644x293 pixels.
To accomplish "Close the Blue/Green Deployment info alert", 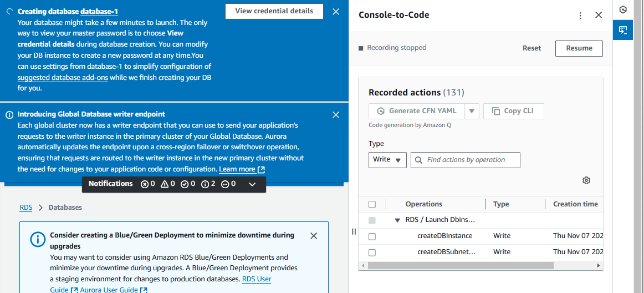I will tap(314, 236).
